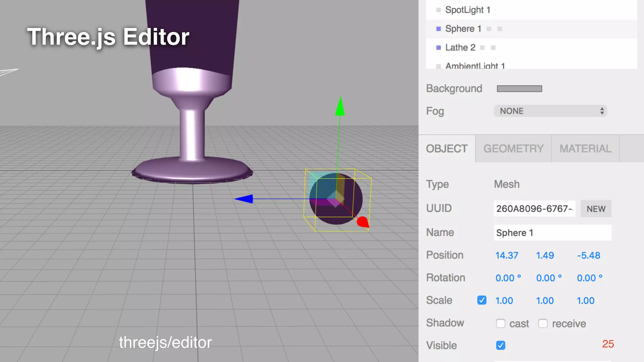Image resolution: width=644 pixels, height=362 pixels.
Task: Click the red X-axis gizmo handle
Action: (363, 222)
